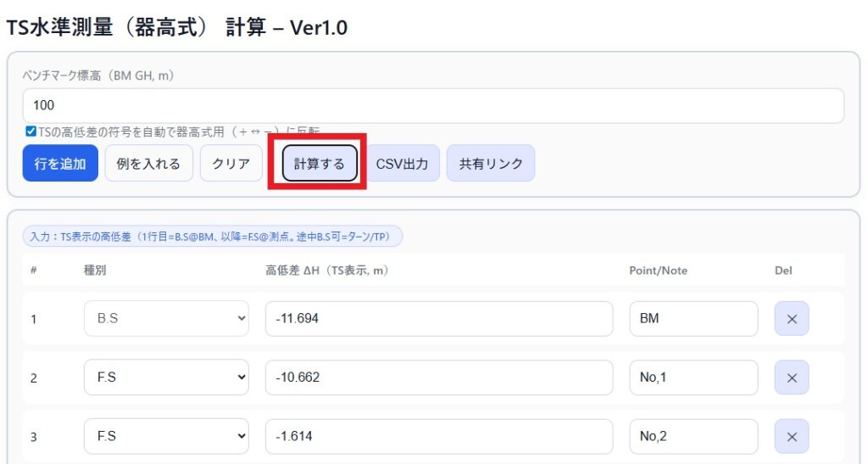Screen dimensions: 868x464
Task: Run the calculation with 計算する
Action: 320,164
